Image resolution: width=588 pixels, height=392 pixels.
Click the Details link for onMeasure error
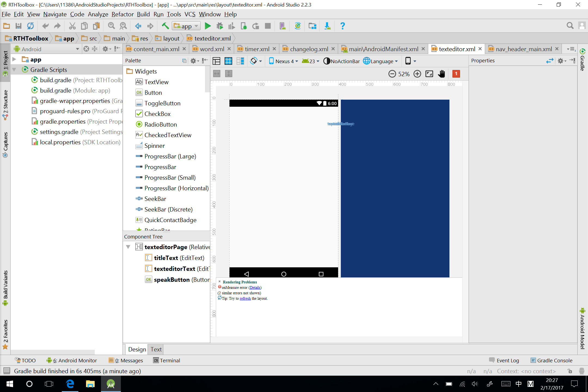pos(255,287)
